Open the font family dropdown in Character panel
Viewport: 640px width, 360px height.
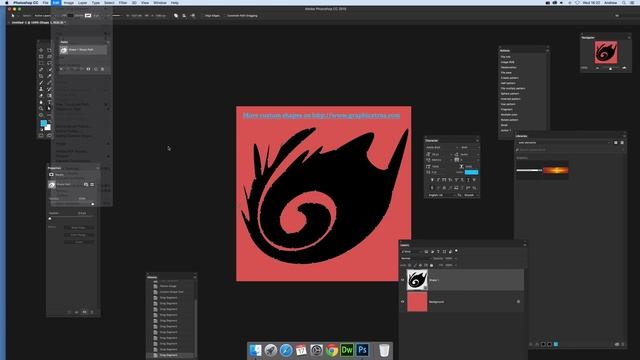[x=442, y=147]
